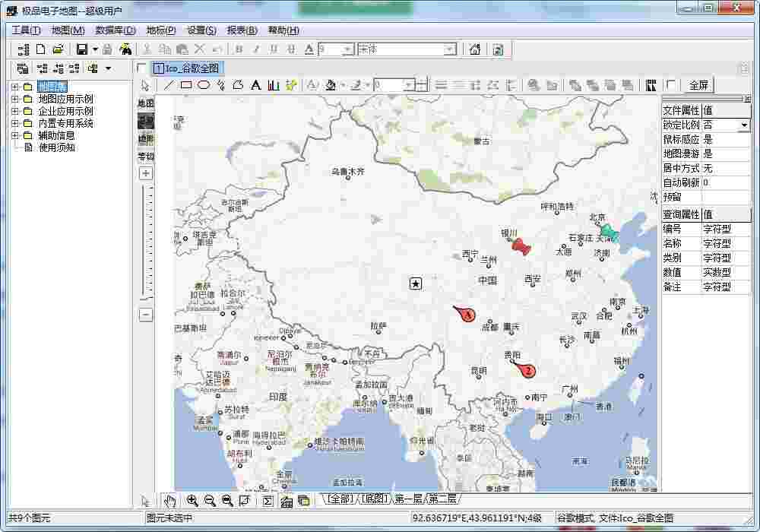The height and width of the screenshot is (532, 760).
Task: Click the save disk icon
Action: 81,49
